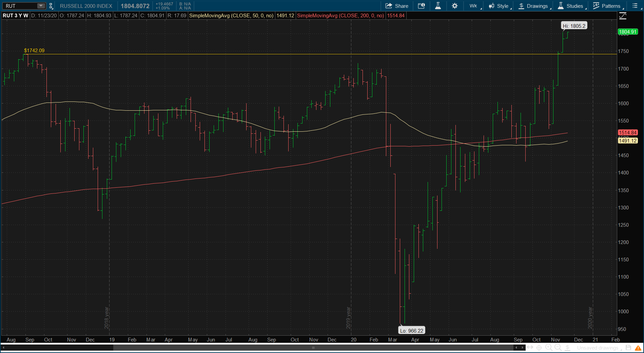
Task: Click the horizontal time scrollbar thumb
Action: pos(313,348)
